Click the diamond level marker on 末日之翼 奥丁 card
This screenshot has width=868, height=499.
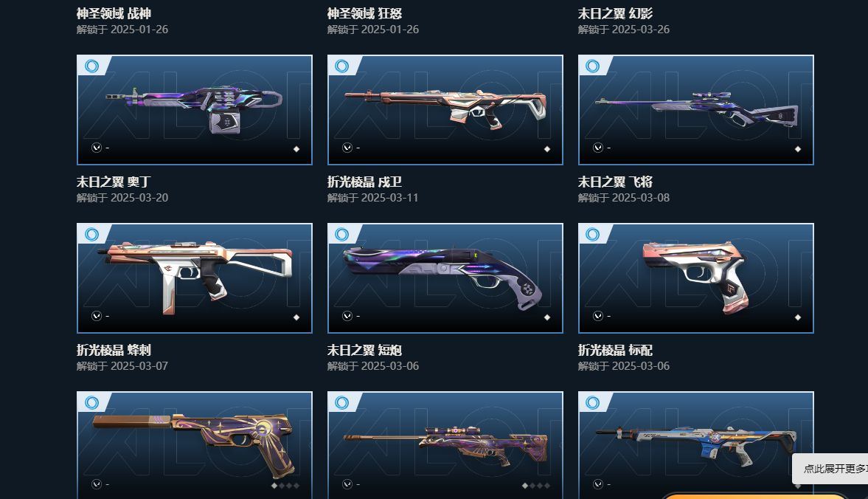point(296,148)
